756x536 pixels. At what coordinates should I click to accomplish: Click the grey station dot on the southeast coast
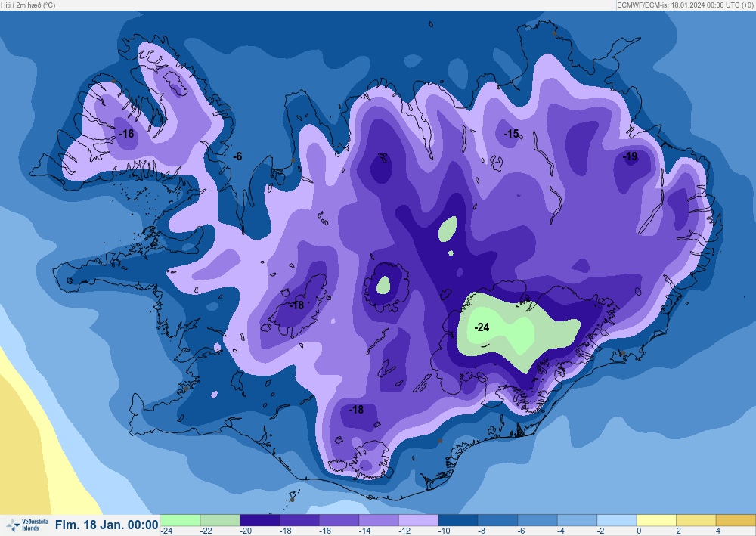click(623, 353)
